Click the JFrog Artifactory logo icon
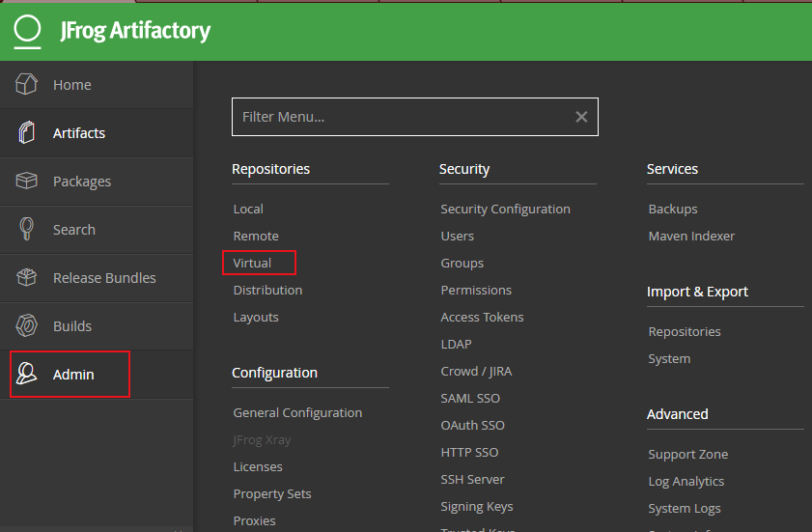Image resolution: width=812 pixels, height=532 pixels. (x=27, y=32)
